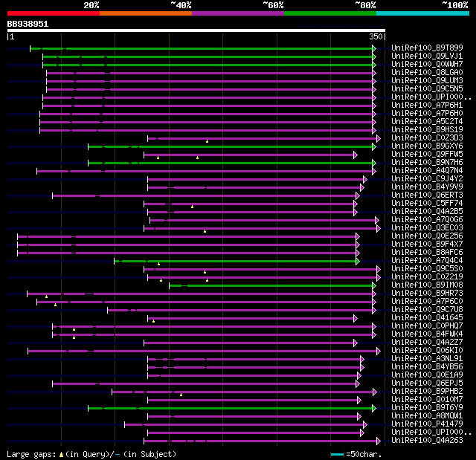Click the UniRef100_A8MQW1 label
Image resolution: width=476 pixels, height=460 pixels.
pyautogui.click(x=427, y=416)
